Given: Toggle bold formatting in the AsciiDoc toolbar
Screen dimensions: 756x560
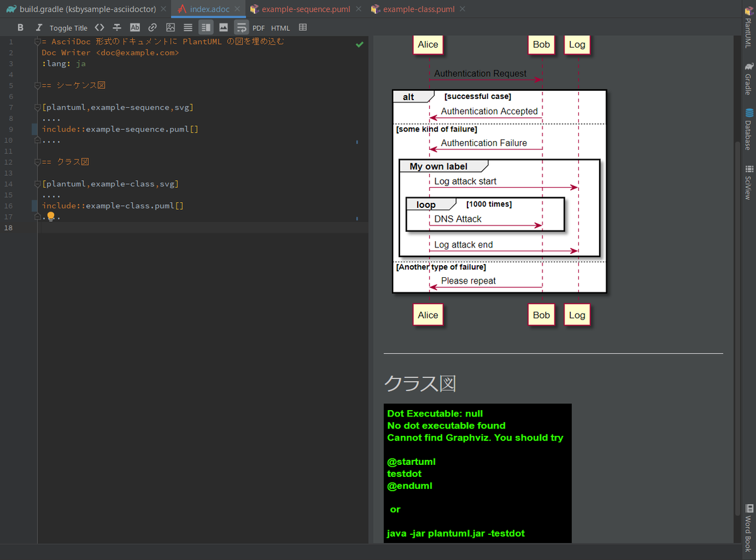Looking at the screenshot, I should (x=20, y=28).
